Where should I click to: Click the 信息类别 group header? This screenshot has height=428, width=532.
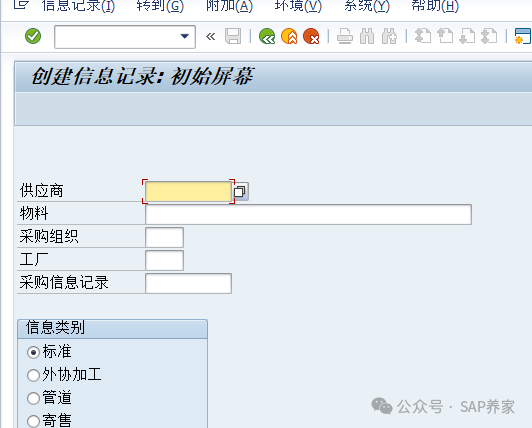[55, 328]
